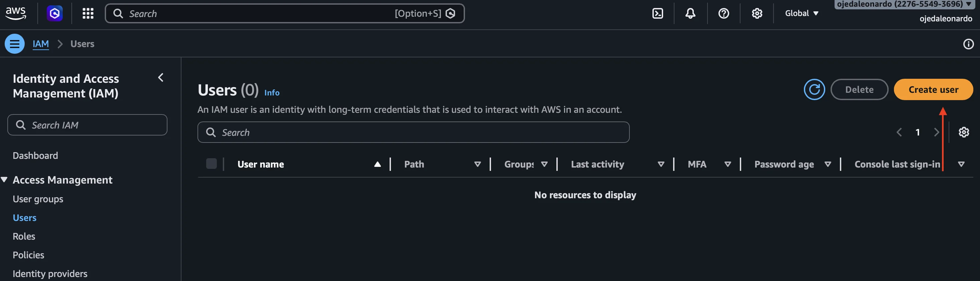Click the Info link beside Users
980x281 pixels.
click(x=272, y=92)
